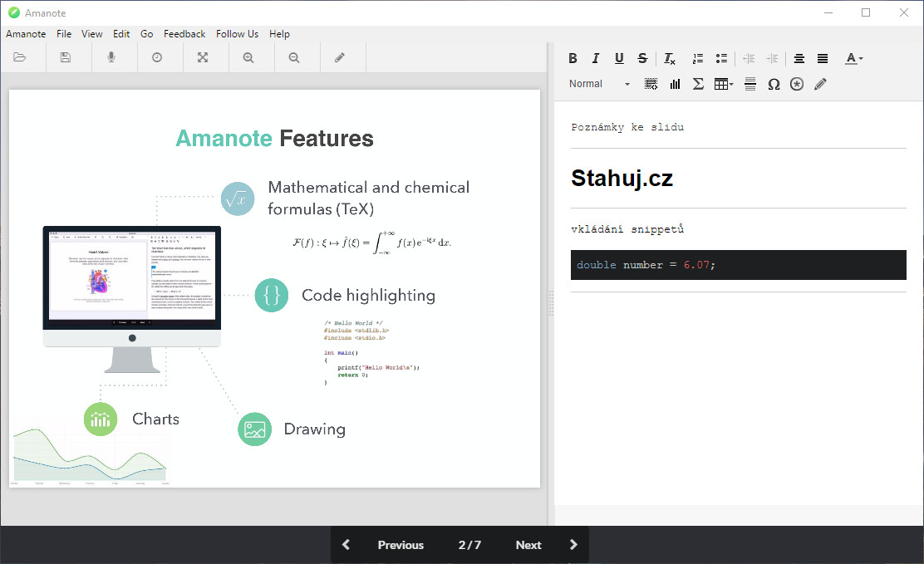Image resolution: width=924 pixels, height=564 pixels.
Task: Click the circled star icon in editor toolbar
Action: 797,84
